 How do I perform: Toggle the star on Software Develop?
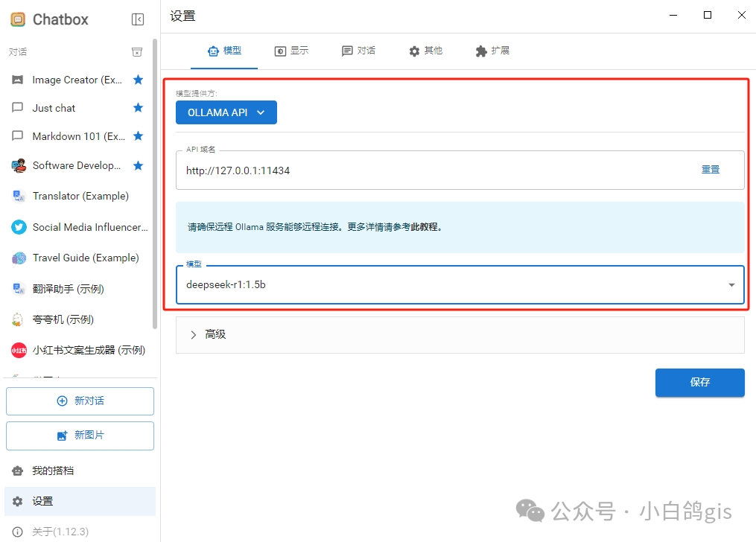pos(138,165)
